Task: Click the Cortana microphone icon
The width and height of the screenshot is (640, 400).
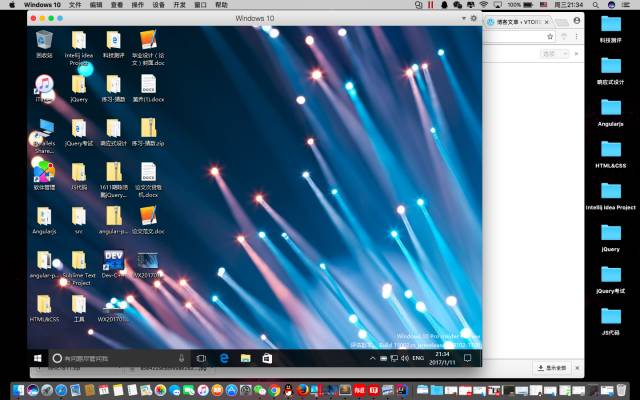Action: click(182, 358)
